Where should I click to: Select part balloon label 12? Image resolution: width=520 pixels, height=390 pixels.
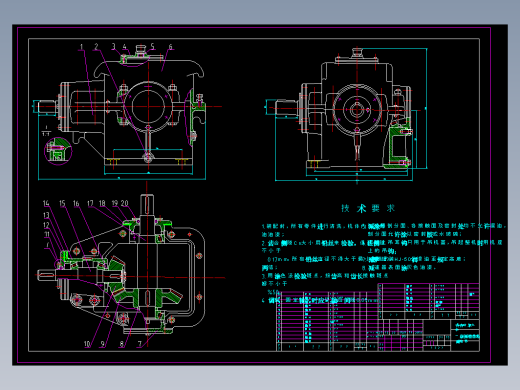pos(46,225)
